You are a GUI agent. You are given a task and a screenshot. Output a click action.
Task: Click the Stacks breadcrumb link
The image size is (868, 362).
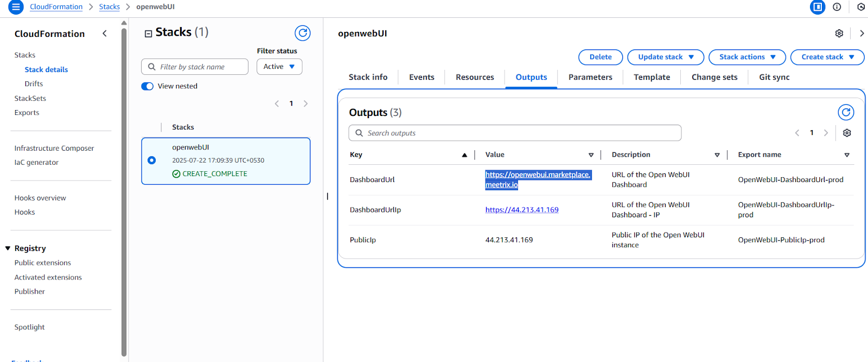[110, 7]
